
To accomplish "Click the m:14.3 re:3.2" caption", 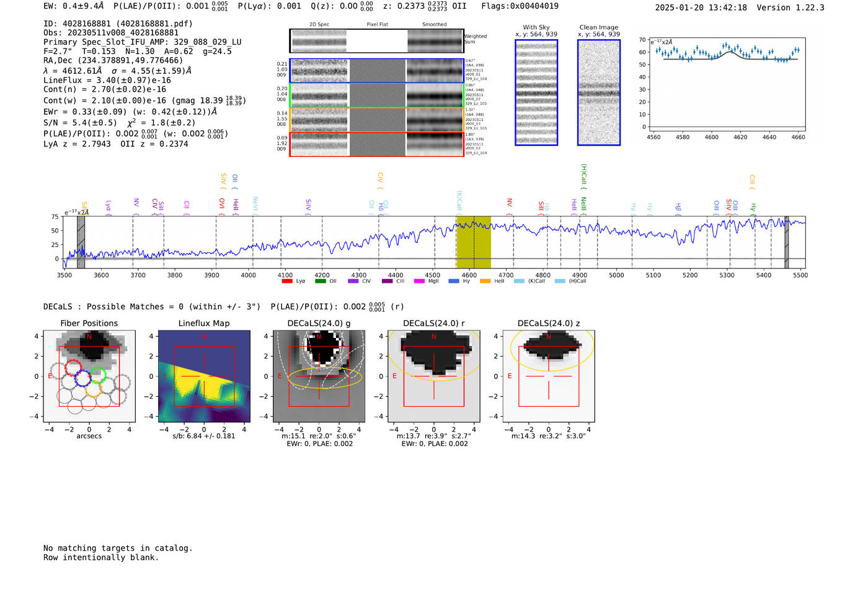I will tap(549, 436).
